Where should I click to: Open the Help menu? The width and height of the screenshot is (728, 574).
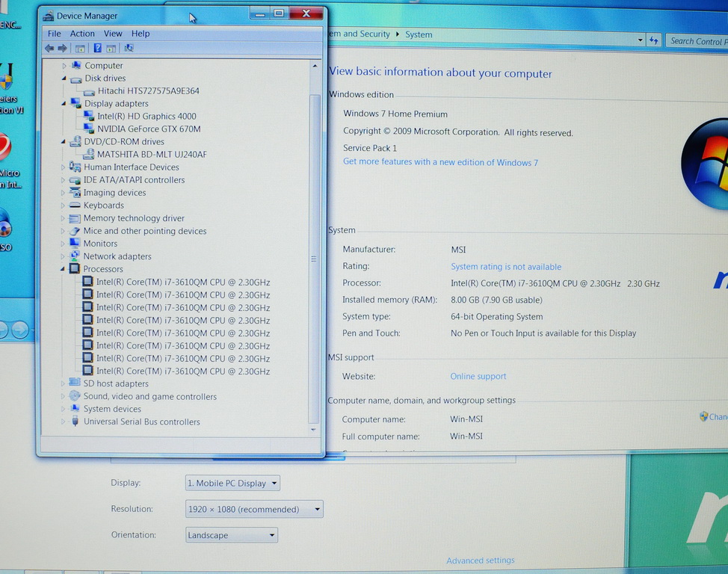(x=141, y=34)
